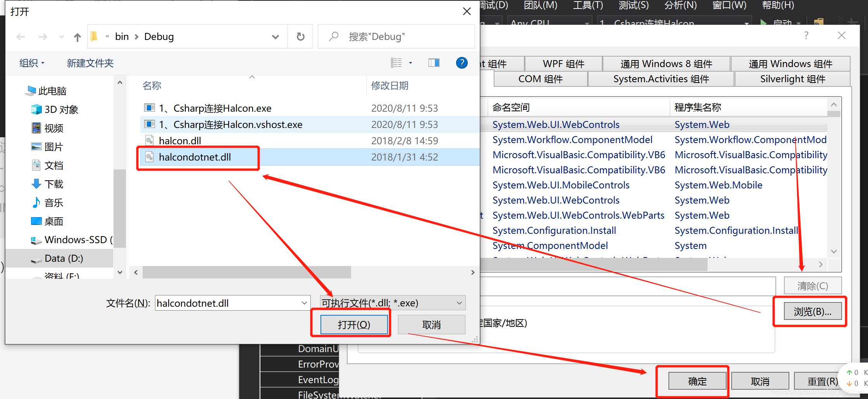The image size is (868, 399).
Task: Open file name combo box dropdown
Action: [x=305, y=303]
